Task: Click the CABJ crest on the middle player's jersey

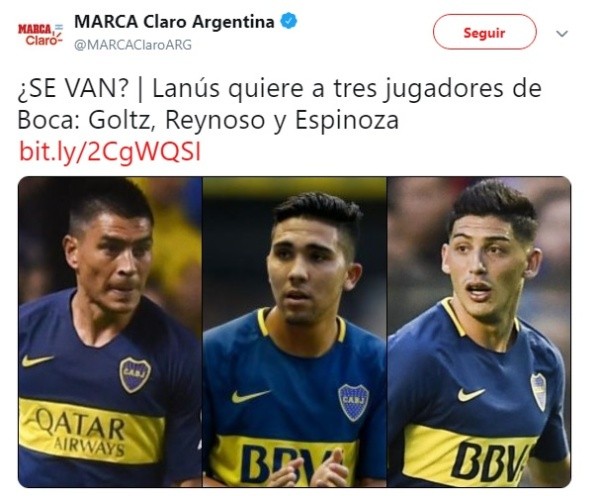Action: (x=354, y=402)
